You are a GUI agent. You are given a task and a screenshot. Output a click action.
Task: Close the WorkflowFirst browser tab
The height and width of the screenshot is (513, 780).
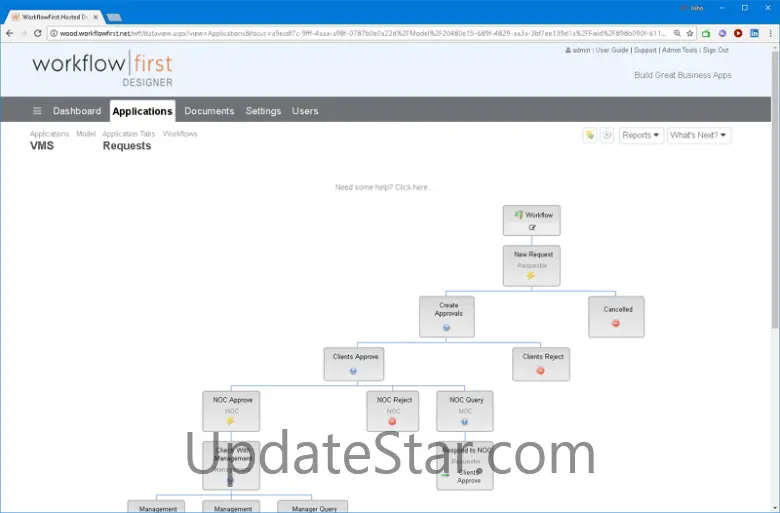[x=96, y=17]
